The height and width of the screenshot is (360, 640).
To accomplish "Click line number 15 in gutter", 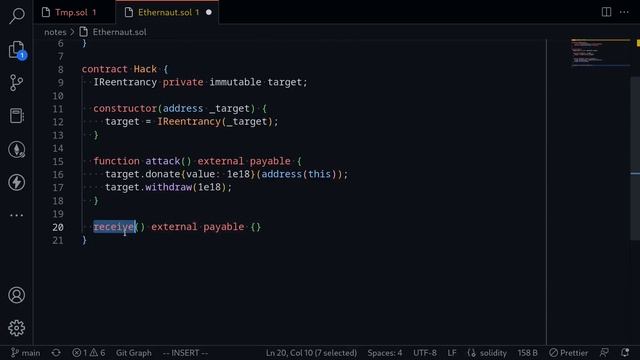I will click(x=58, y=162).
